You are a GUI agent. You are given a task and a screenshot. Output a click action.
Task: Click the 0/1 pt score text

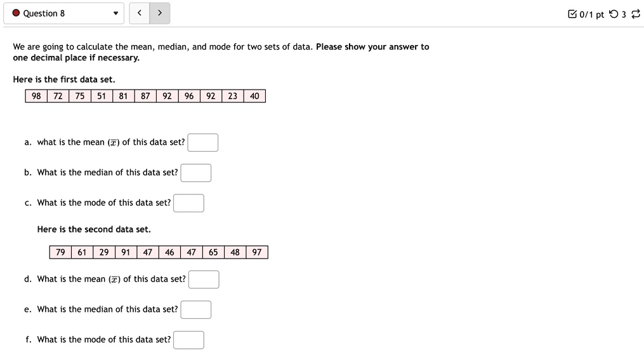click(x=592, y=15)
